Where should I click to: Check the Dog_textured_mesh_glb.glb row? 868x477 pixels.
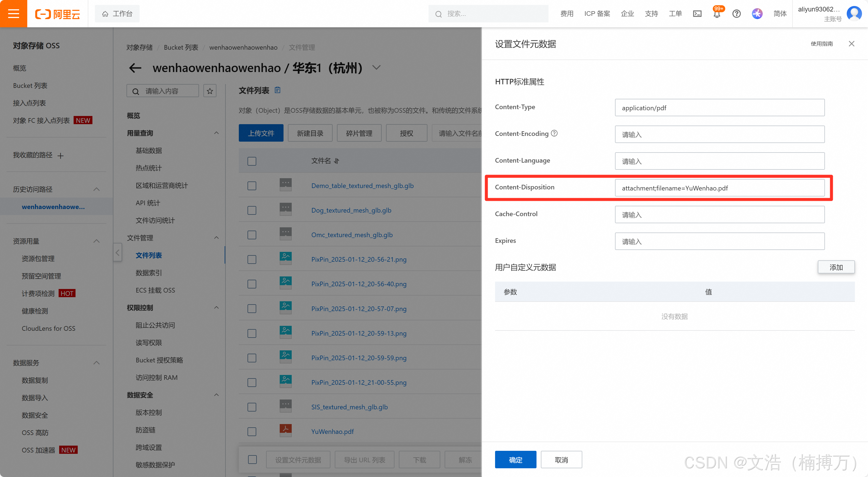(252, 210)
